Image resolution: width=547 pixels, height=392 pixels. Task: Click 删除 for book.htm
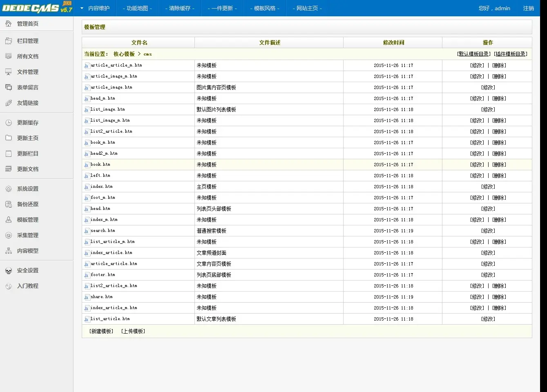pos(499,165)
